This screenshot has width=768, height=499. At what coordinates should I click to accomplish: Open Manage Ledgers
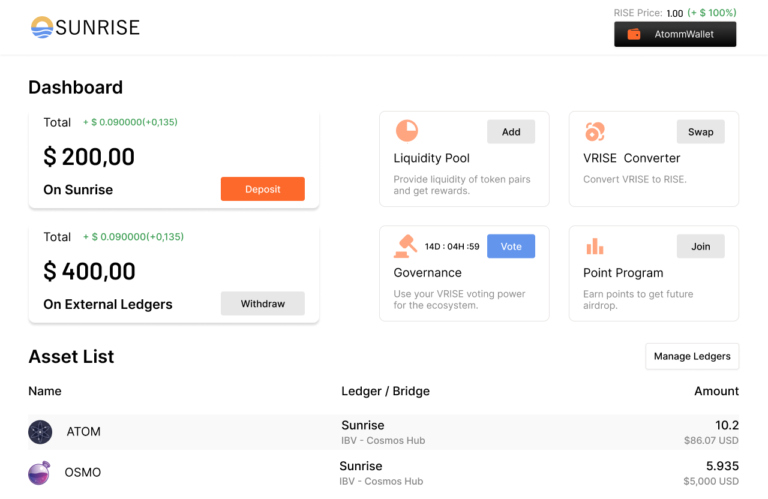point(692,356)
